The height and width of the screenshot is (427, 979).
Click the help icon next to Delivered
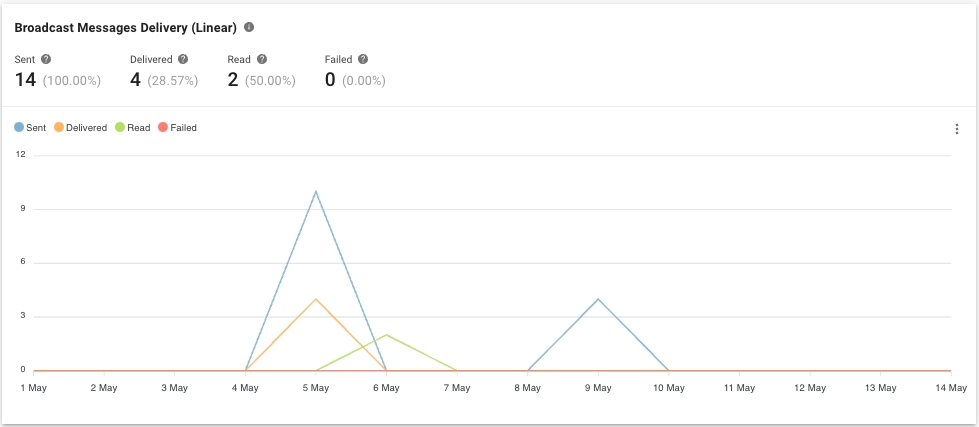pyautogui.click(x=183, y=60)
